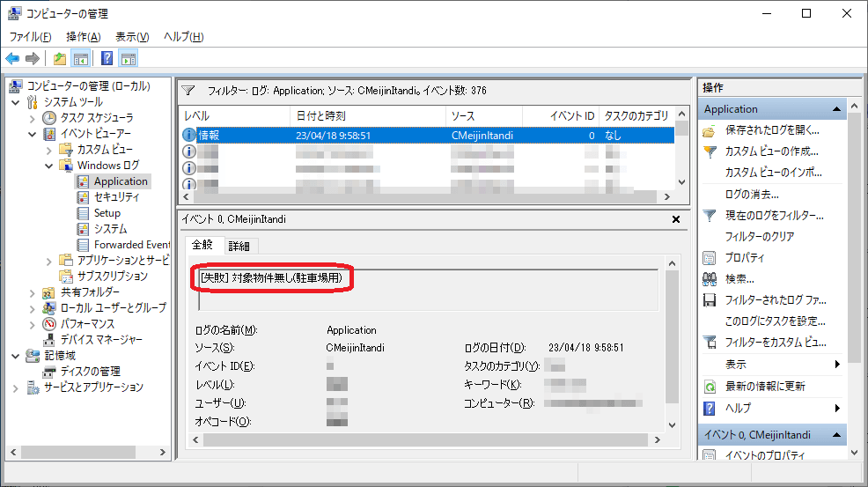Viewport: 868px width, 487px height.
Task: Click ログの消去 action
Action: (751, 194)
